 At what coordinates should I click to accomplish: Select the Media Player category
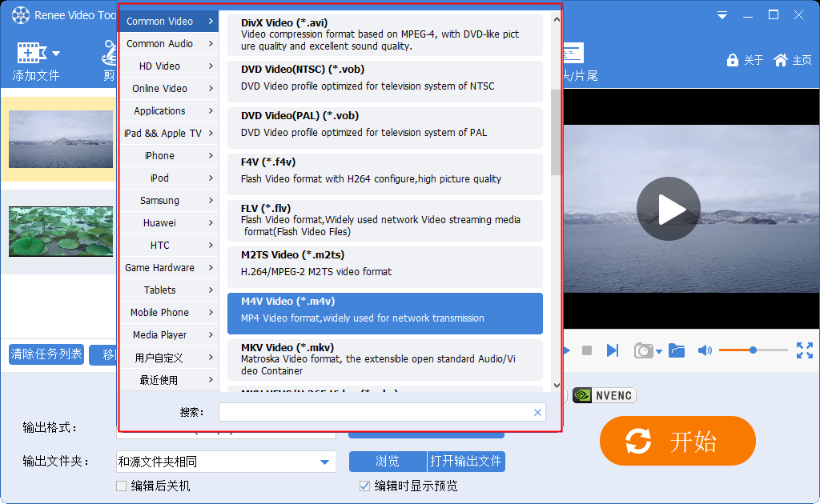(x=170, y=335)
